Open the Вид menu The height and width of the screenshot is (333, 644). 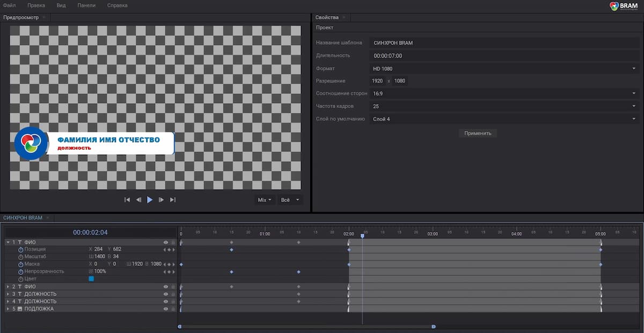[x=61, y=5]
